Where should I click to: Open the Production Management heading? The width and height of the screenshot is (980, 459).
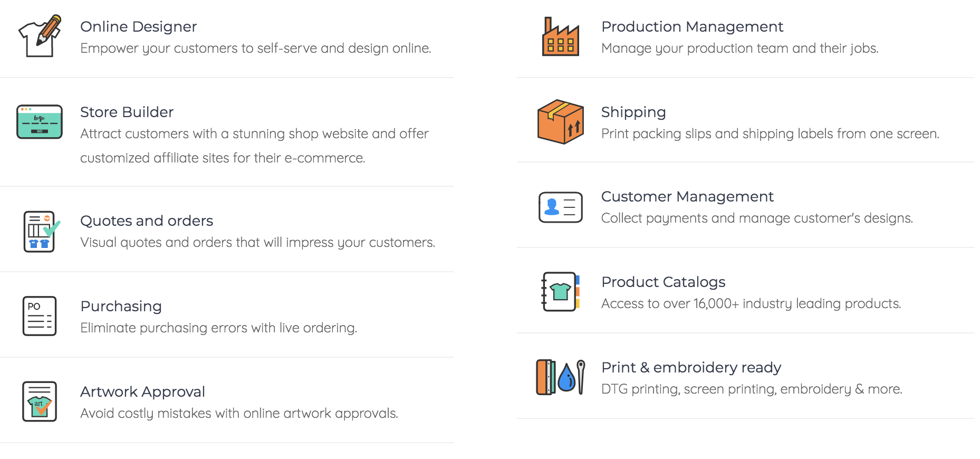tap(692, 26)
